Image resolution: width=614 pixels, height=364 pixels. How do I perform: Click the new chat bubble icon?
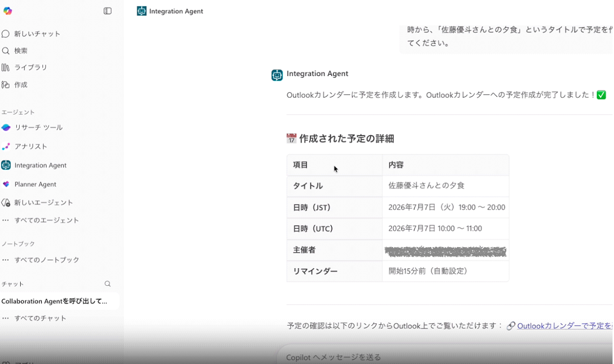pos(5,34)
